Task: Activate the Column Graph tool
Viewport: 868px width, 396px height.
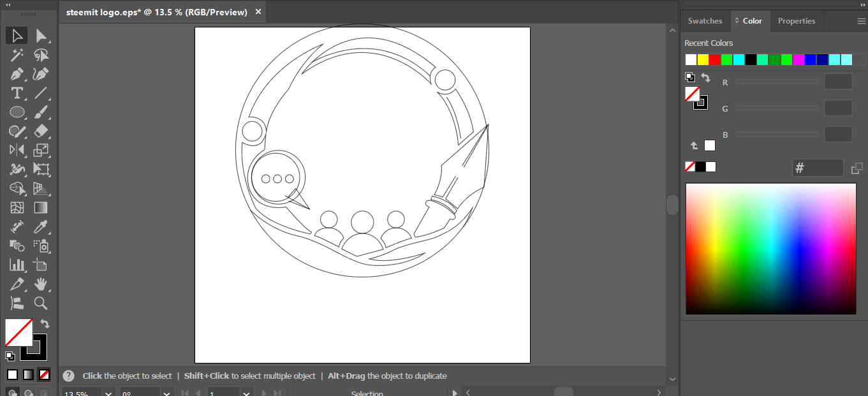Action: pyautogui.click(x=17, y=265)
